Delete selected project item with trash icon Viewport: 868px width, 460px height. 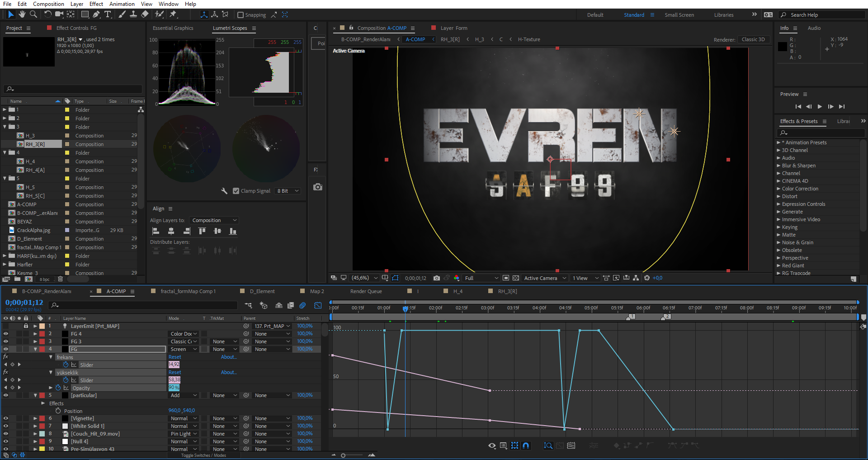click(60, 279)
